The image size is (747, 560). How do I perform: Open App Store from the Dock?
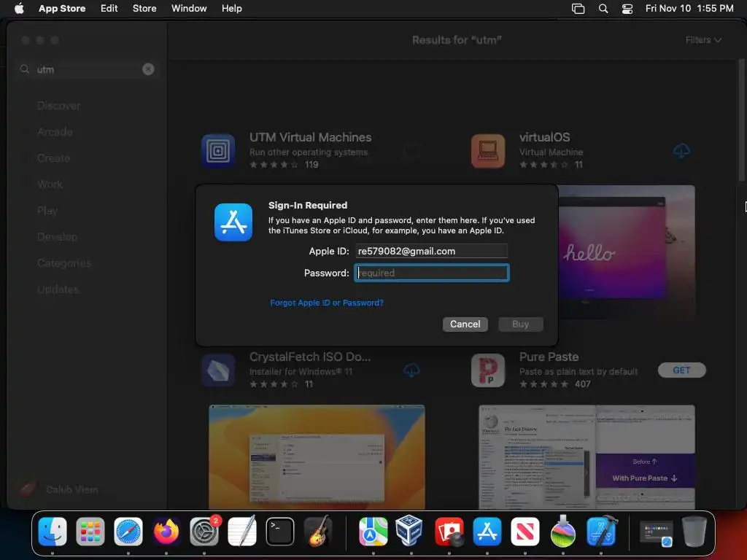point(487,532)
